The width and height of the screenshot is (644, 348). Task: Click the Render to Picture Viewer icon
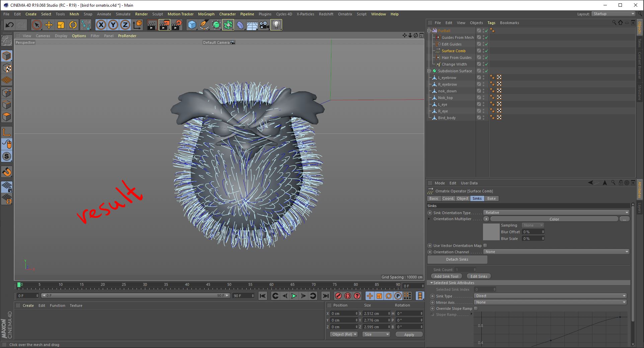point(164,25)
